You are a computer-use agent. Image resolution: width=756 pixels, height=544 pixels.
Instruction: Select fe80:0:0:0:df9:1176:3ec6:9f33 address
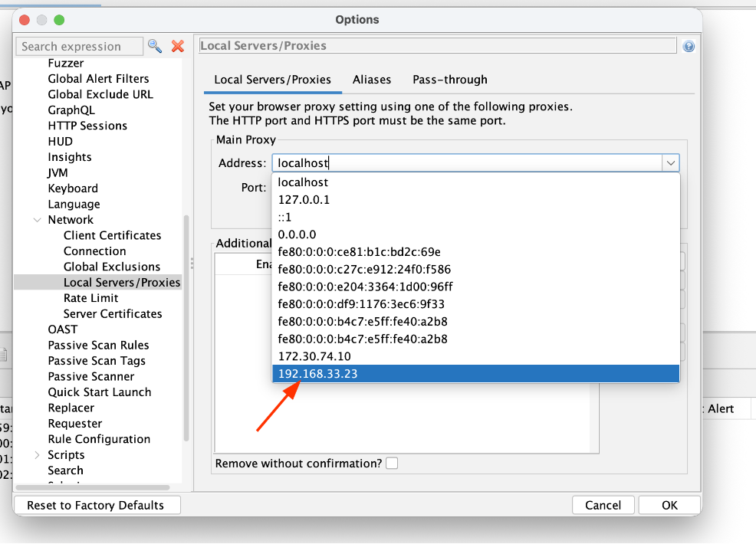[x=476, y=304]
